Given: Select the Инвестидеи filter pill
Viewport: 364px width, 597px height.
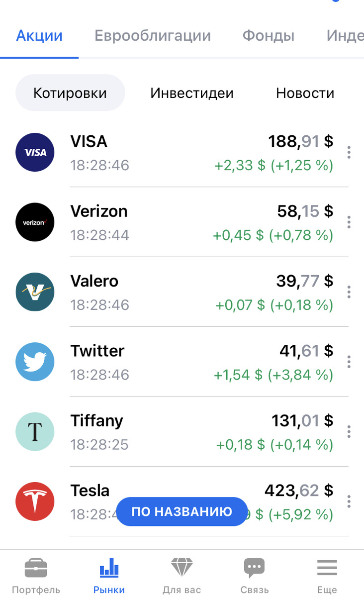Looking at the screenshot, I should [x=192, y=93].
